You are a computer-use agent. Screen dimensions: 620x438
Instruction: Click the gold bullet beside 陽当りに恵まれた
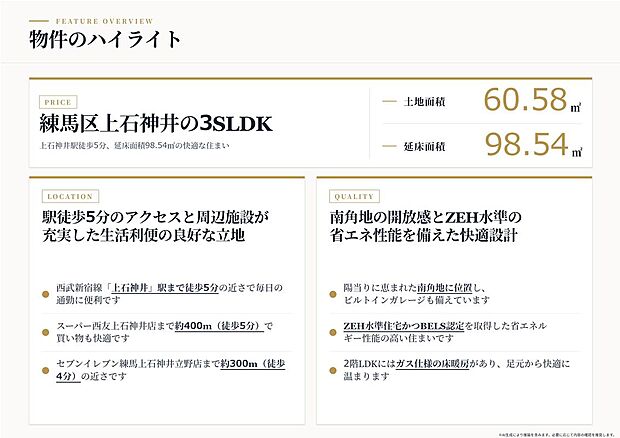pos(333,294)
